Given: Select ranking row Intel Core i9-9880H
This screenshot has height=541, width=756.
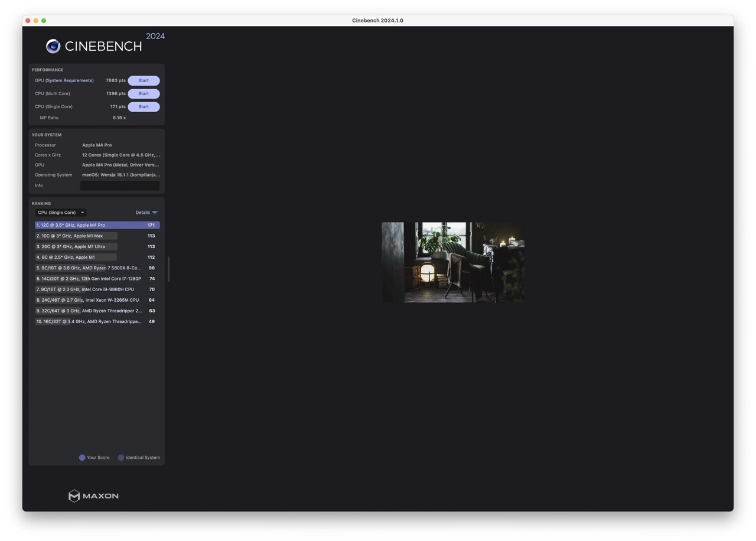Looking at the screenshot, I should (97, 289).
